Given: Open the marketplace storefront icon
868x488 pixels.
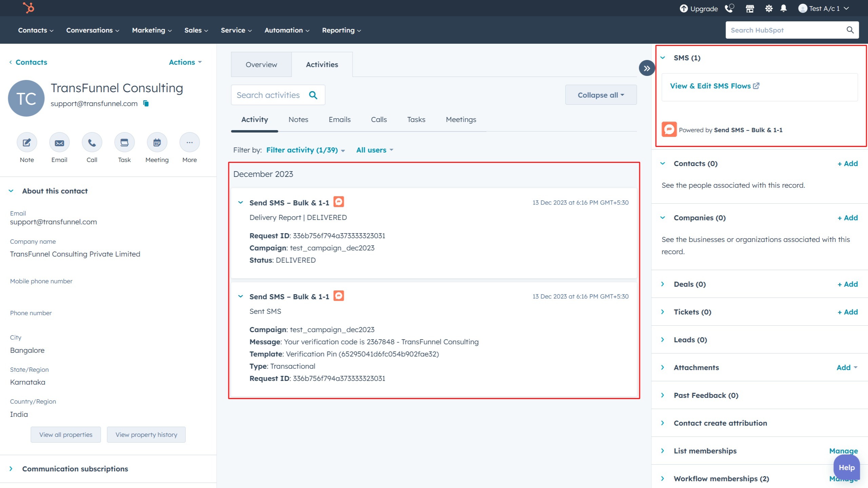Looking at the screenshot, I should tap(750, 8).
